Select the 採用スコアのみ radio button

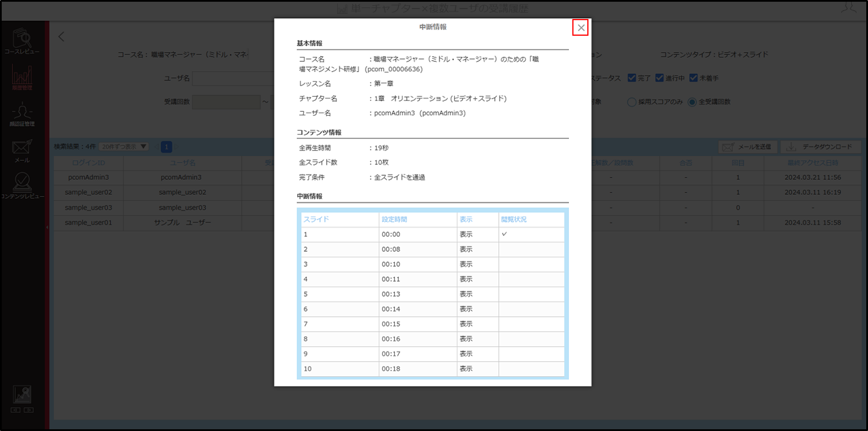coord(632,102)
